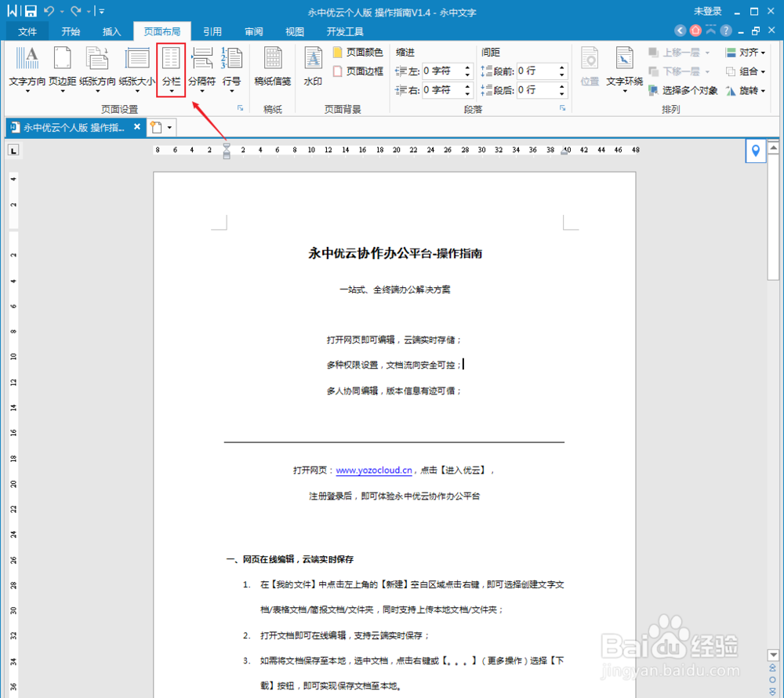
Task: Collapse the ribbon with up chevron icon
Action: [x=711, y=31]
